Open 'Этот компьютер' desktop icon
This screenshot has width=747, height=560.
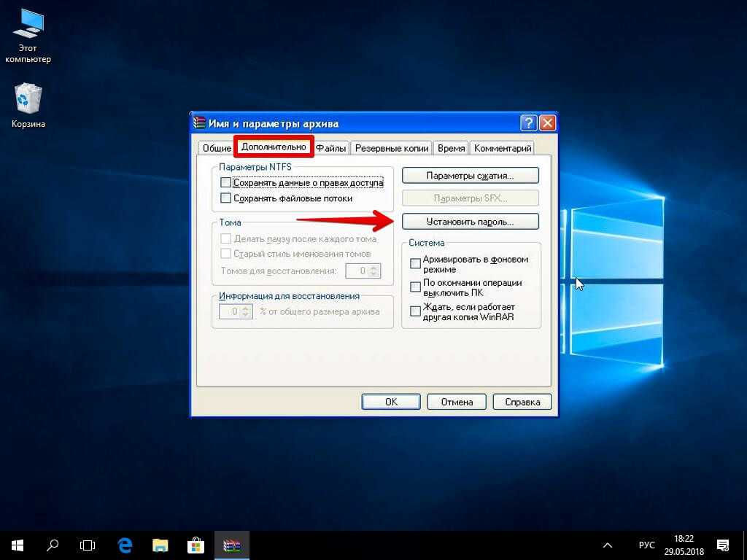28,36
